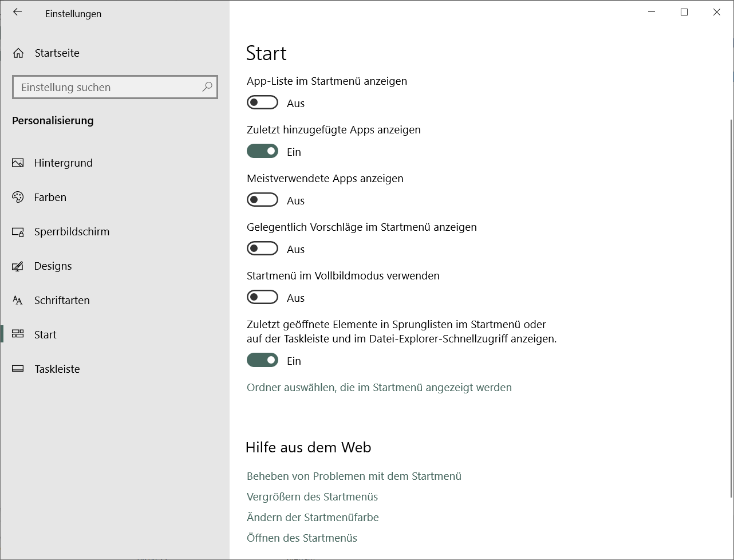734x560 pixels.
Task: Click the Startseite home icon
Action: pyautogui.click(x=18, y=53)
